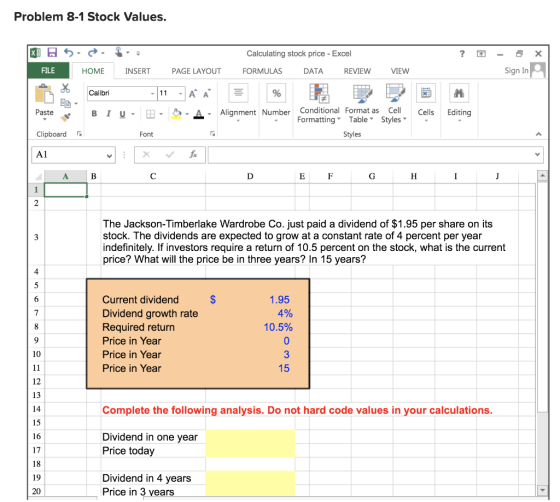Open the Name Box dropdown arrow
This screenshot has width=560, height=502.
click(109, 155)
